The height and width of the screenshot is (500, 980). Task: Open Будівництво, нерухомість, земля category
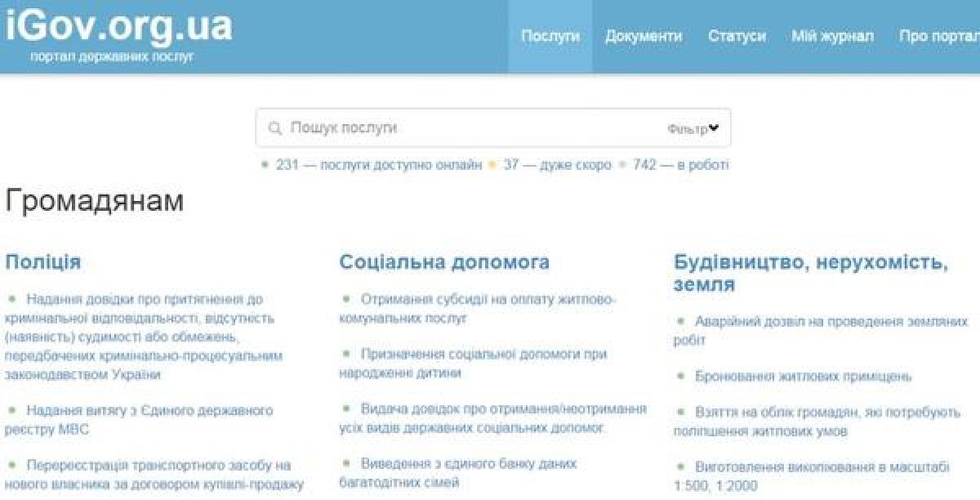point(811,274)
